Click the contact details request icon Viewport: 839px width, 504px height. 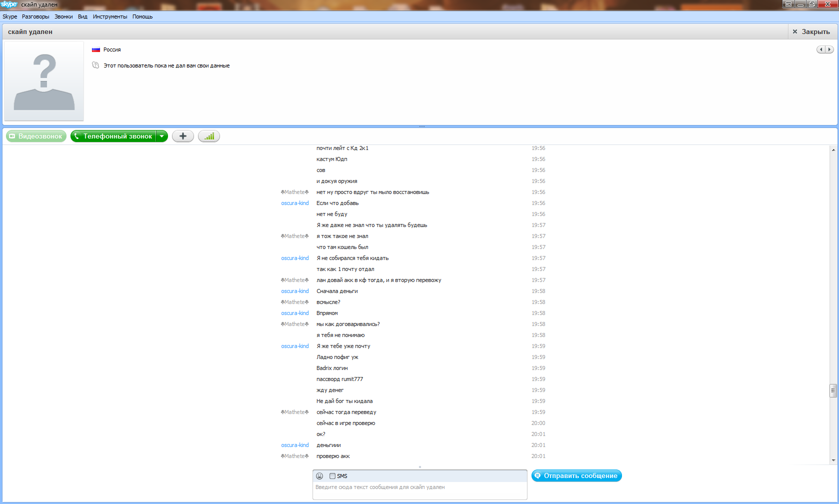(x=95, y=65)
